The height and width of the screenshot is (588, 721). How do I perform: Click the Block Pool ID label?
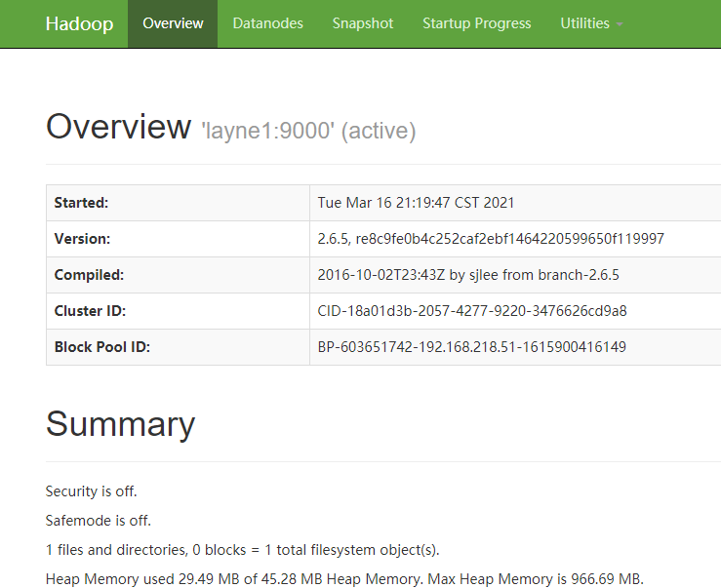point(101,347)
